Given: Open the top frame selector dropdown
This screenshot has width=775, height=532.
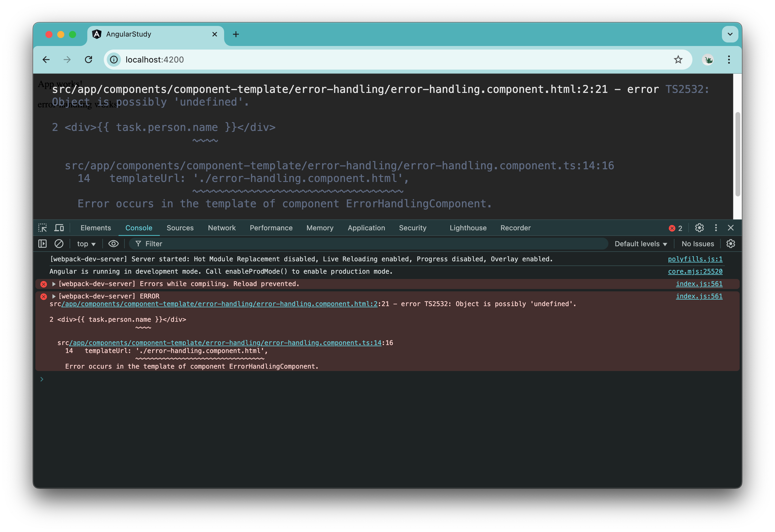Looking at the screenshot, I should pyautogui.click(x=87, y=243).
